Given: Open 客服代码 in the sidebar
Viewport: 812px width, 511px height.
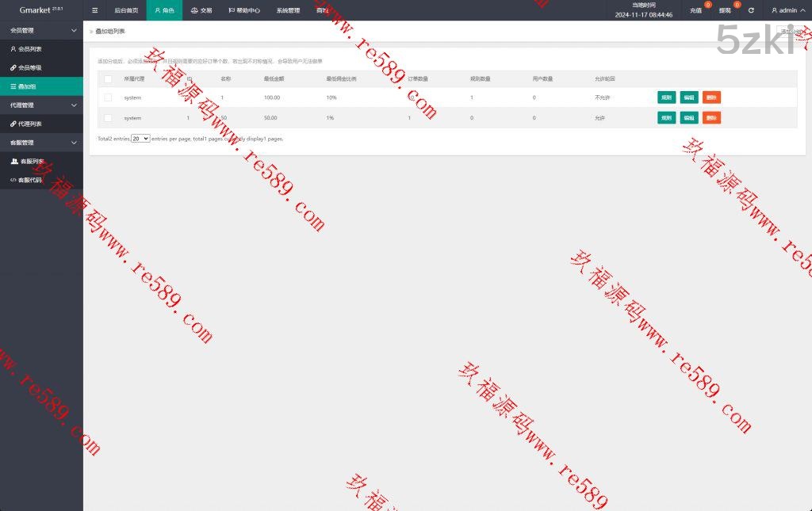Looking at the screenshot, I should 41,180.
